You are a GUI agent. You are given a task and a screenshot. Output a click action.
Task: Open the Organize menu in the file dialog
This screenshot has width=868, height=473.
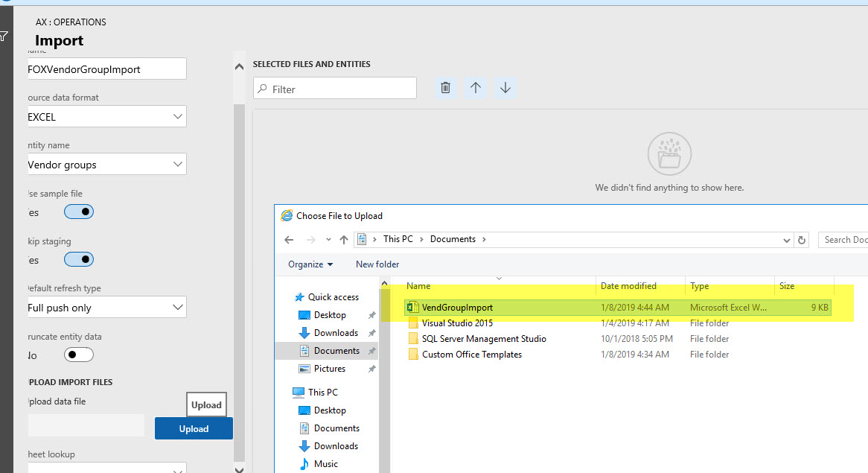310,264
